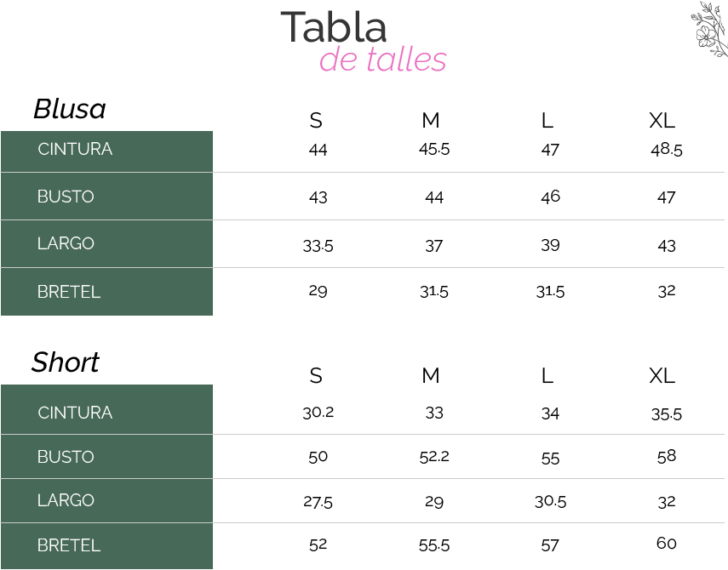Click the Short cintura value 30.2
The height and width of the screenshot is (570, 728).
pyautogui.click(x=318, y=413)
